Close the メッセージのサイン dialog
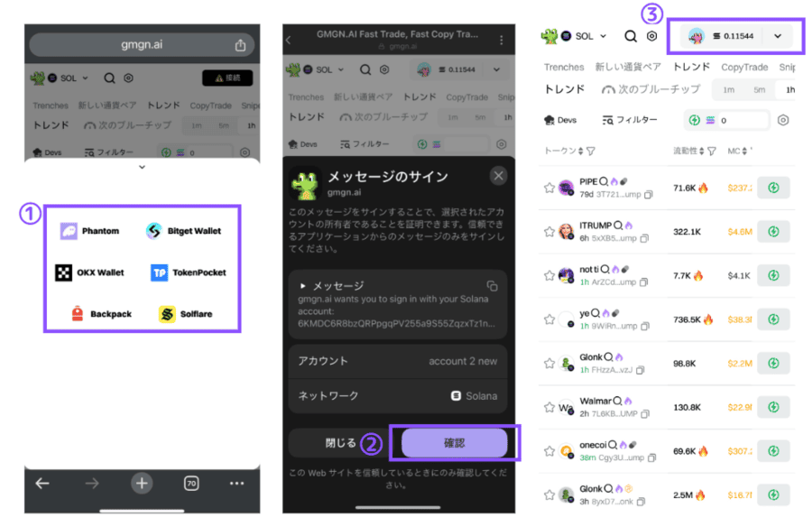This screenshot has width=812, height=517. pyautogui.click(x=498, y=176)
